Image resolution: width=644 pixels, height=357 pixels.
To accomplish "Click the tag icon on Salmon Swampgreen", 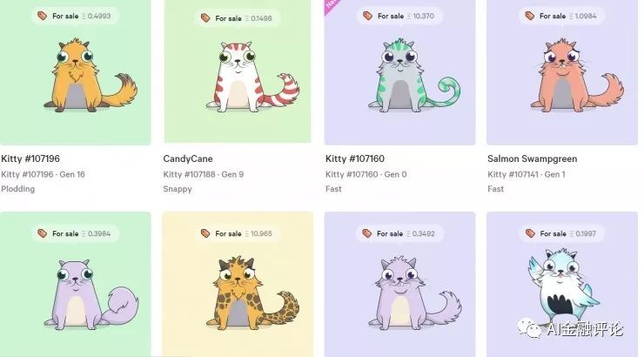I will (x=530, y=16).
